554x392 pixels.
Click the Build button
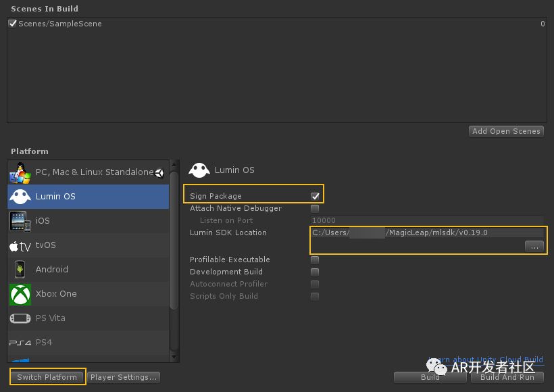pyautogui.click(x=430, y=377)
